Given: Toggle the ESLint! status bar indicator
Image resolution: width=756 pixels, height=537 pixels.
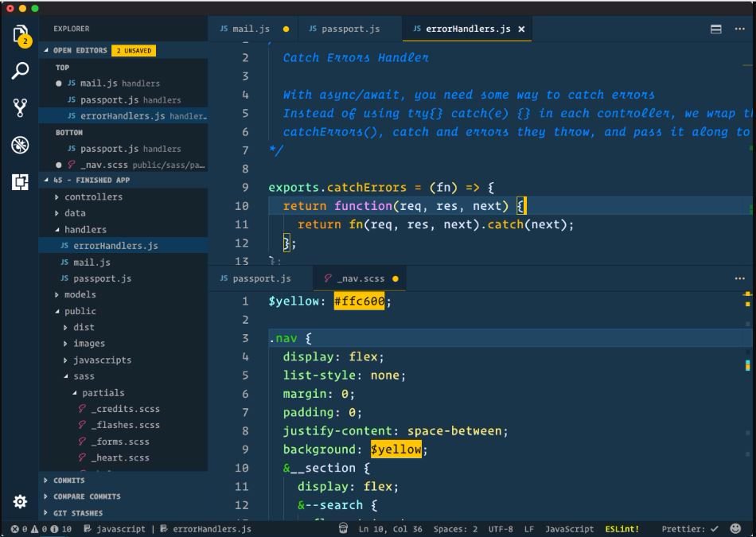Looking at the screenshot, I should click(x=622, y=529).
